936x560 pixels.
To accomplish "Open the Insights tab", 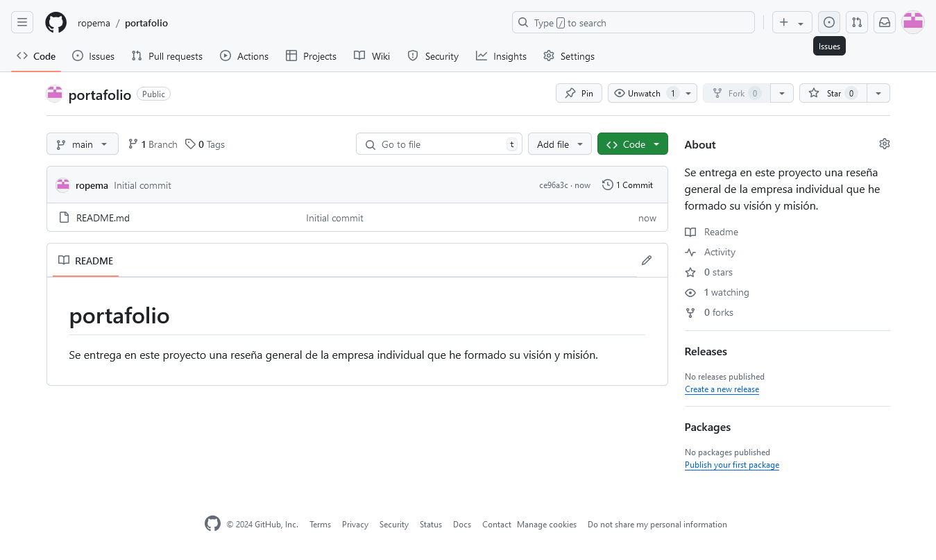I will coord(502,56).
